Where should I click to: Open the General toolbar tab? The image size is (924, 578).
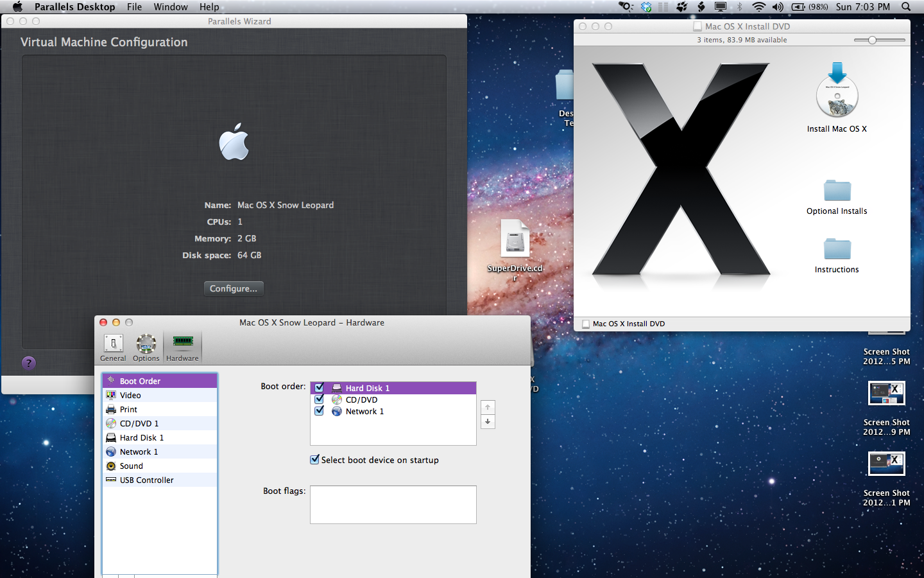click(x=113, y=348)
